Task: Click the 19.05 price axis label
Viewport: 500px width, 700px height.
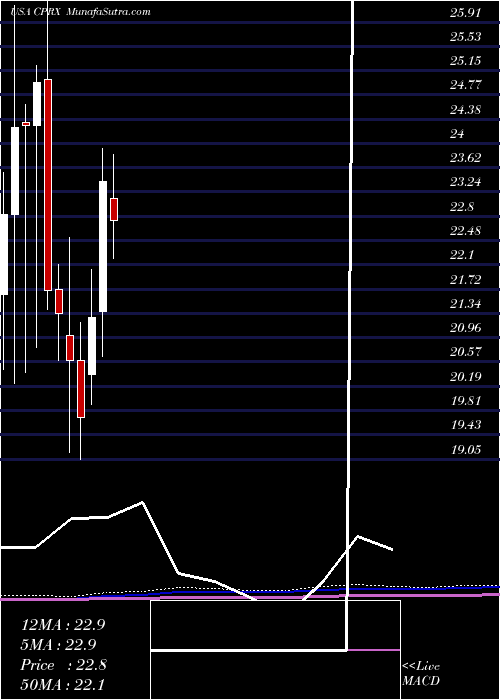Action: 466,449
